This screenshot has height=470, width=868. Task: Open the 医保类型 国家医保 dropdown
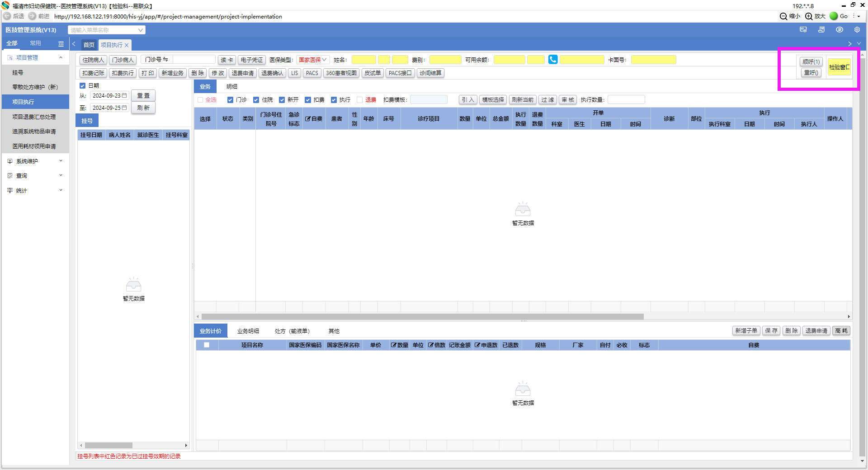point(312,60)
